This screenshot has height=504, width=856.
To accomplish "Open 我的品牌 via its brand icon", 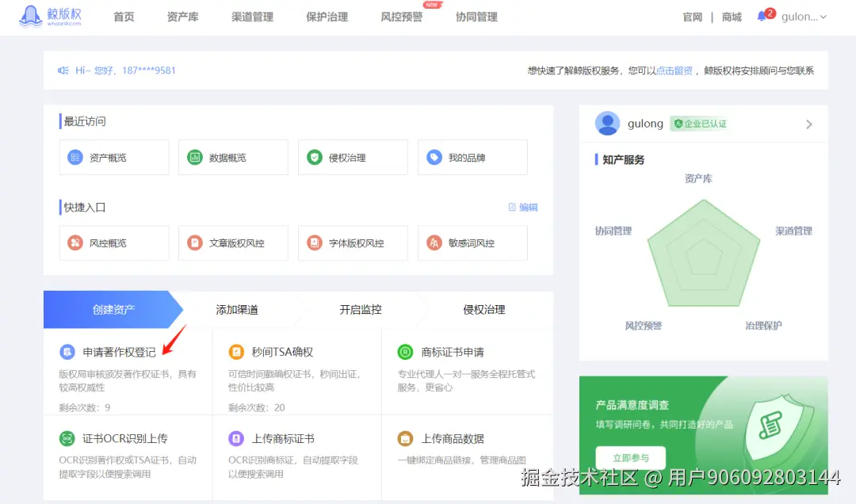I will click(x=434, y=157).
